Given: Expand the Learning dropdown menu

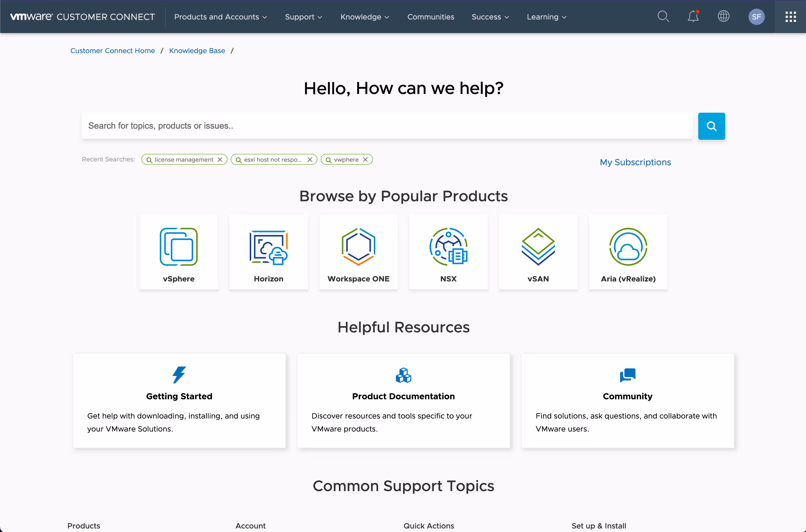Looking at the screenshot, I should (546, 17).
